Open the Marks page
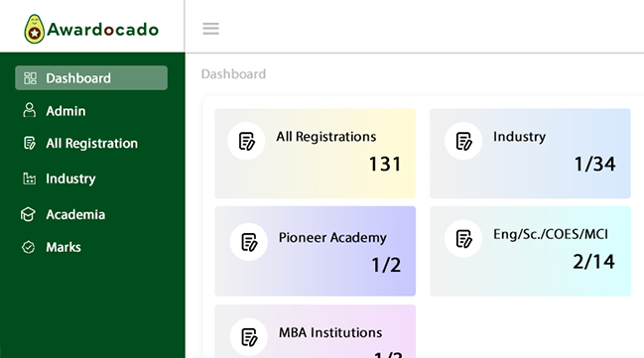 coord(64,247)
